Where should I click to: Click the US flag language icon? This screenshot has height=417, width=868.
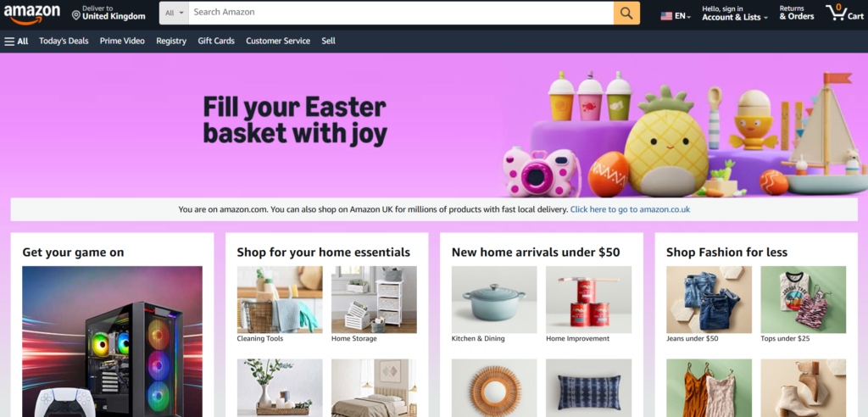(666, 16)
